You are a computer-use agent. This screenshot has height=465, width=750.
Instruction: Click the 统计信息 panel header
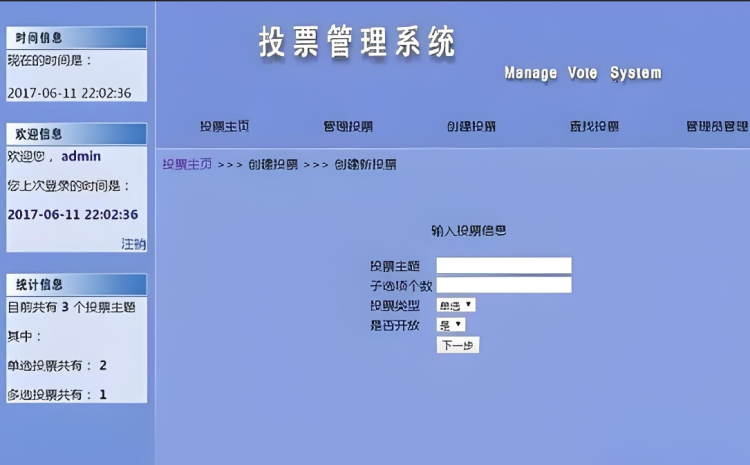pos(77,285)
